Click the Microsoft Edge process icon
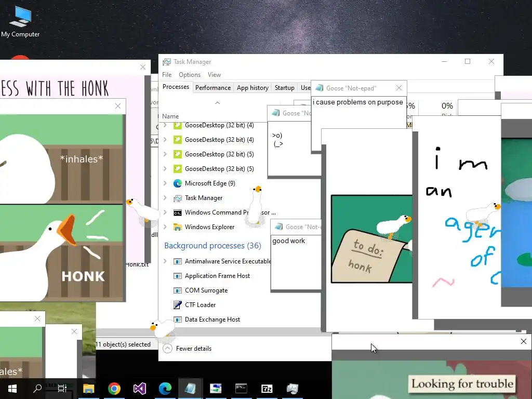 178,183
